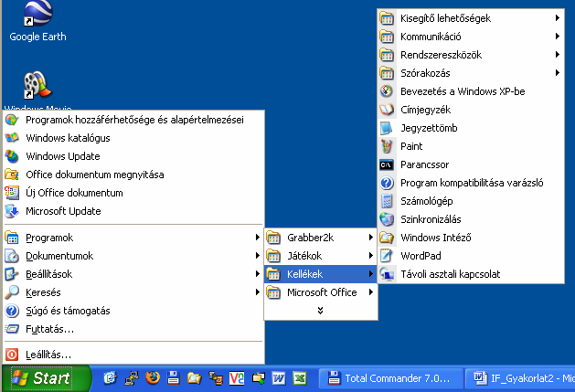Image resolution: width=575 pixels, height=392 pixels.
Task: Click Leállítás to shut down
Action: click(x=133, y=355)
